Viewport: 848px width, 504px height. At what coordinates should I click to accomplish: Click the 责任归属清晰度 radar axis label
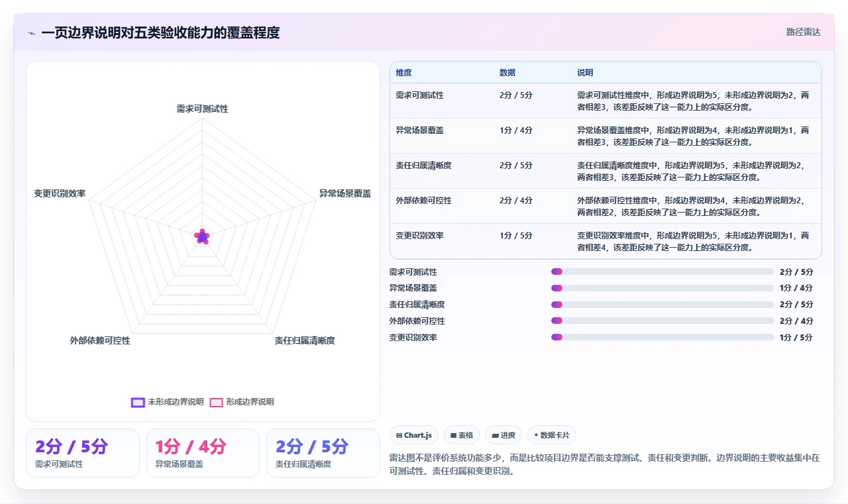[x=305, y=340]
